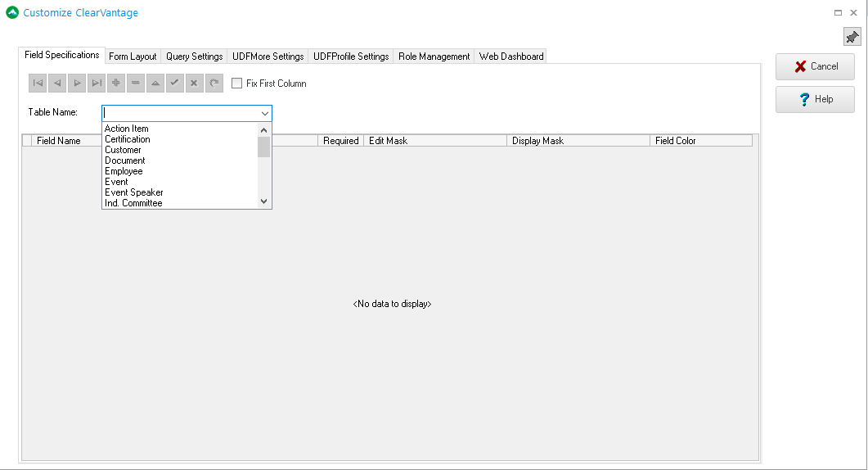Click the grid row indicator header cell
Screen dimensions: 868x470
26,141
